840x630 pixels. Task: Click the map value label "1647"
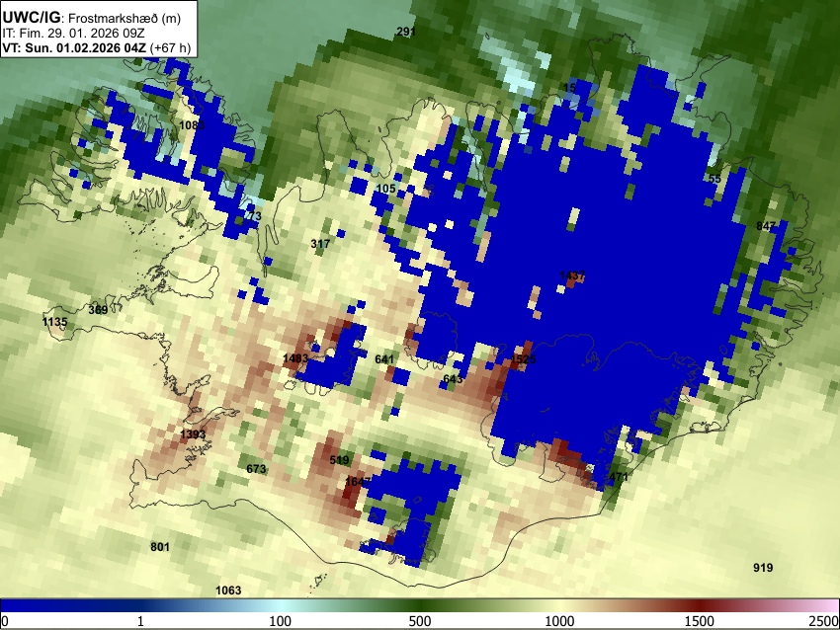[x=358, y=482]
